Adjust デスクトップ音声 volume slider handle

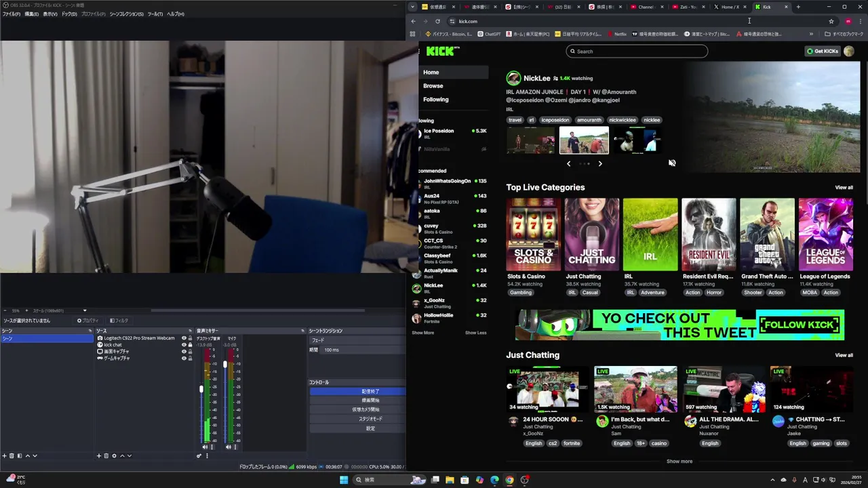201,389
